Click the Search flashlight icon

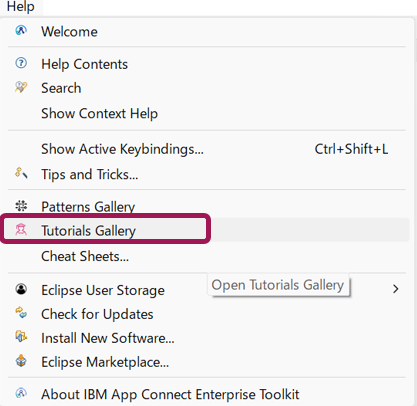click(21, 87)
